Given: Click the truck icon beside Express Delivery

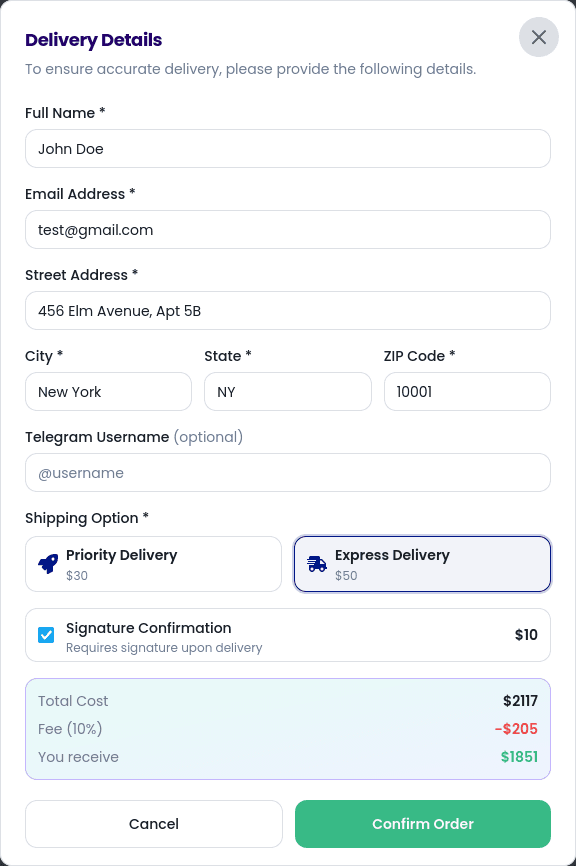Looking at the screenshot, I should (x=316, y=563).
